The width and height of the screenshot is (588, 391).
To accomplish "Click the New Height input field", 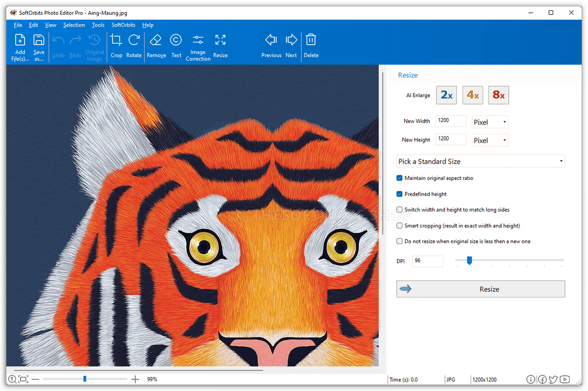I will pos(451,139).
